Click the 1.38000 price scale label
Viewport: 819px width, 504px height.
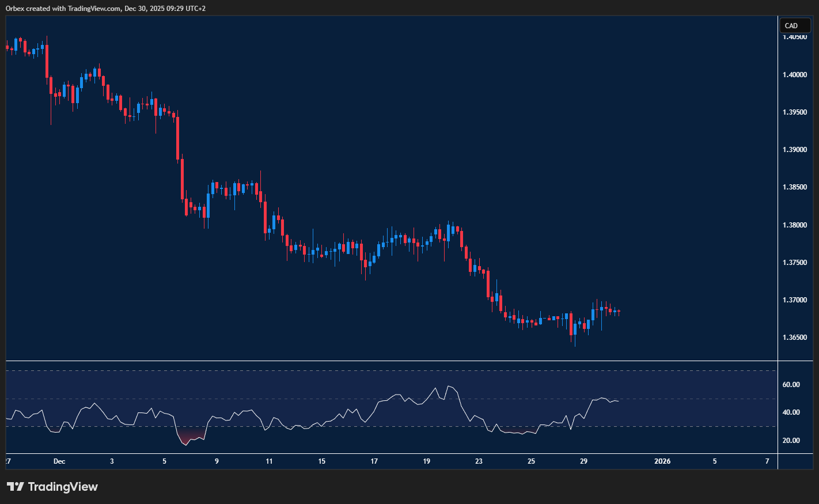coord(794,225)
